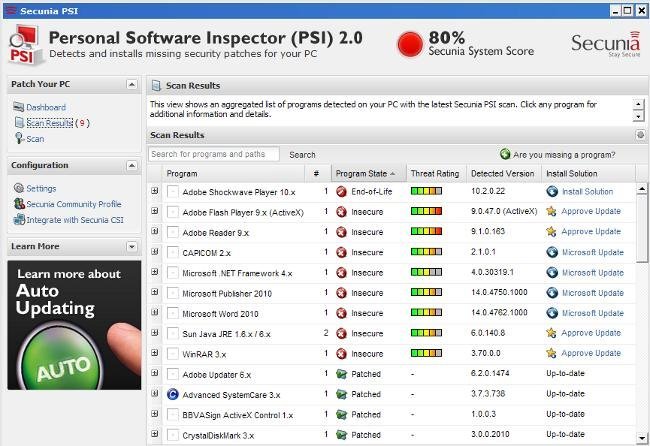This screenshot has width=650, height=446.
Task: Expand the CrystalDiskMark 3.x row
Action: 155,434
